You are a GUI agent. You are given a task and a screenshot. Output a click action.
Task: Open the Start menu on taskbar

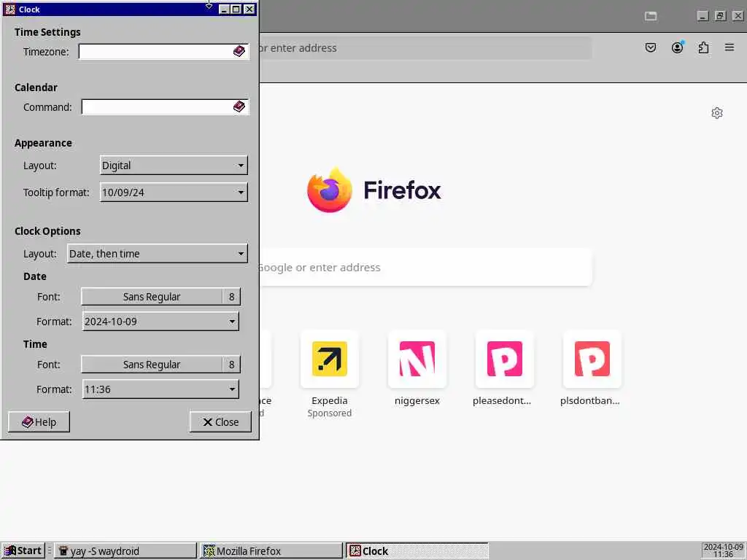coord(23,551)
